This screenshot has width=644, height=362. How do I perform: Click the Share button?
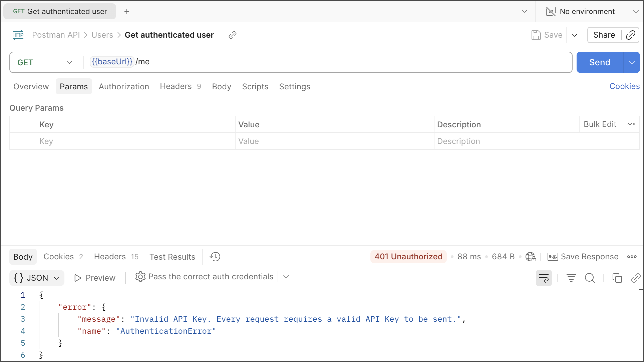(x=604, y=35)
